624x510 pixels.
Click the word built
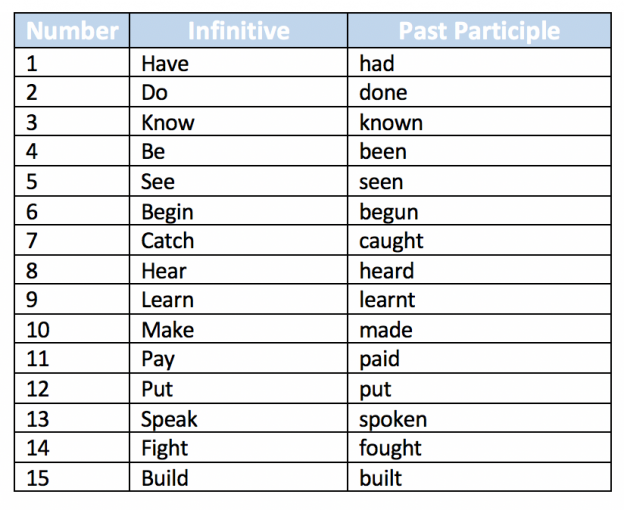coord(380,477)
